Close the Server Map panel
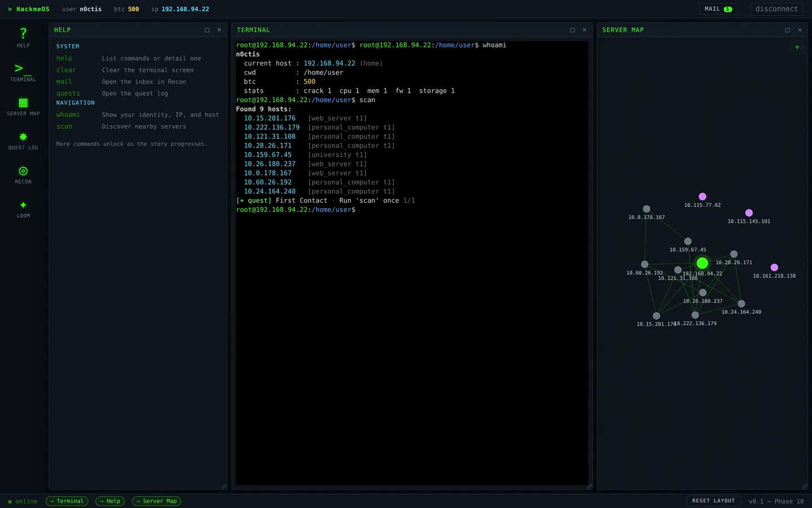The image size is (812, 508). [x=800, y=30]
